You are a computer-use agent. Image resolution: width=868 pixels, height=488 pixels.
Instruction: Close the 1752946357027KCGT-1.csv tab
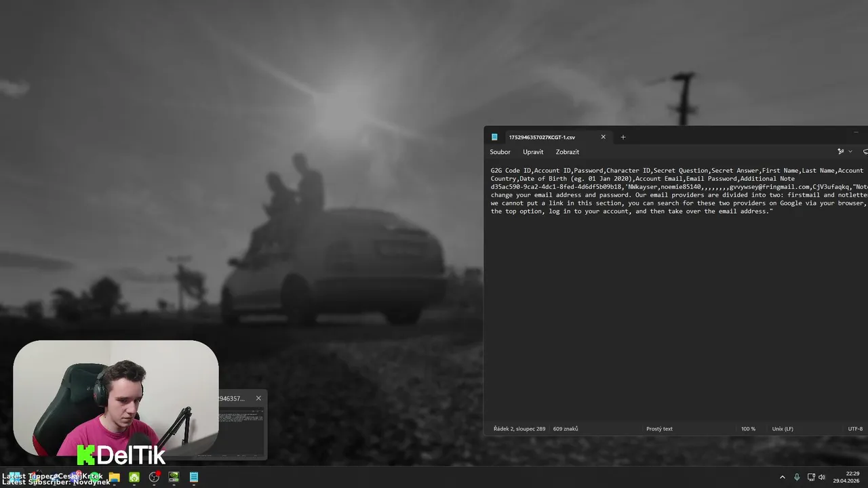(x=603, y=137)
